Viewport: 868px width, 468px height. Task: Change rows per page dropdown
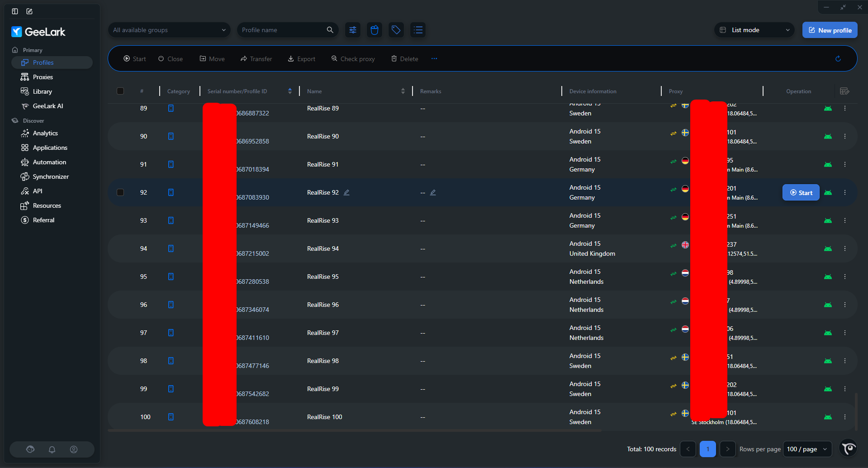(x=807, y=449)
